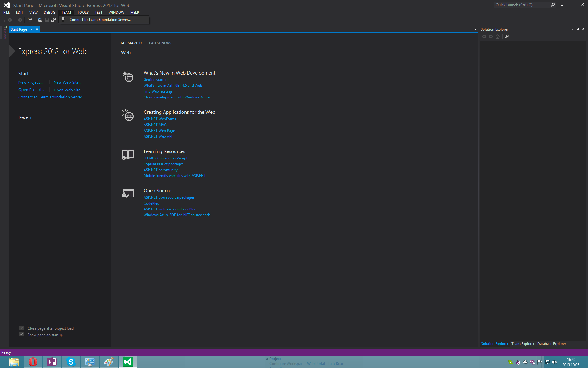Expand the Toolbox side panel
588x368 pixels.
5,33
